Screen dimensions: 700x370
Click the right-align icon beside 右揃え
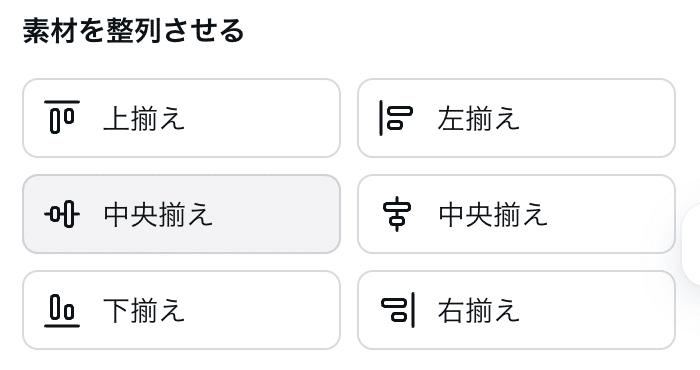pyautogui.click(x=398, y=310)
